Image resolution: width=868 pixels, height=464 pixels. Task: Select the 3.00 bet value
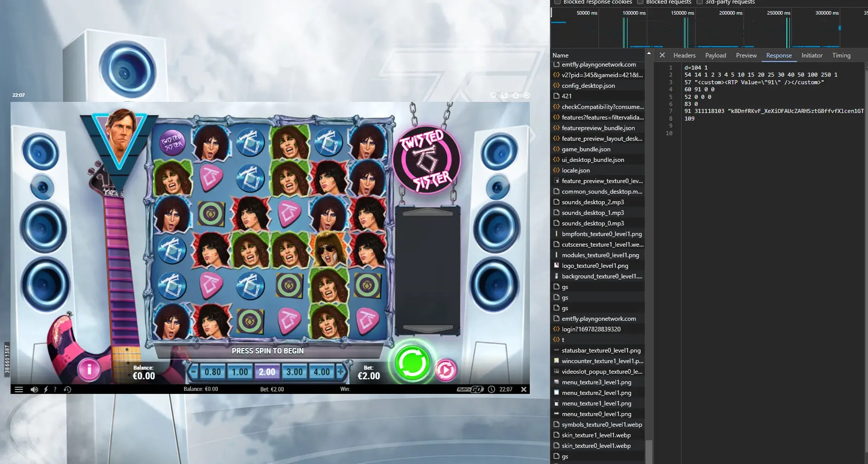tap(294, 372)
